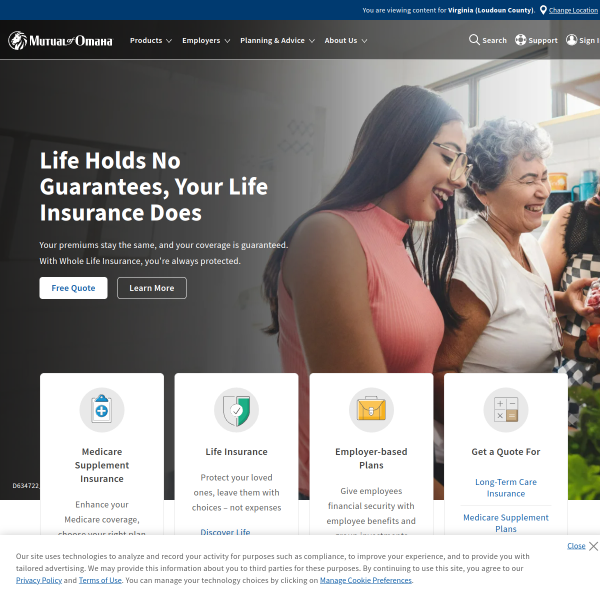Screen dimensions: 600x600
Task: Open Medicare Supplement Plans quote link
Action: [506, 523]
